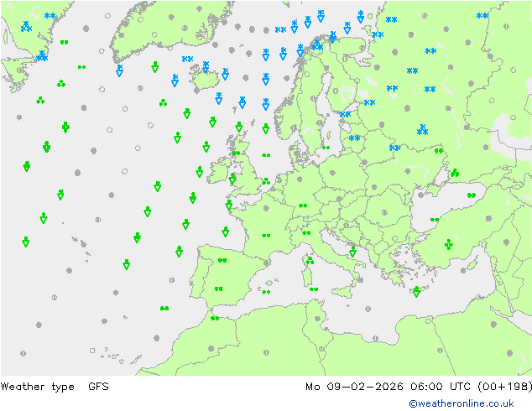Click the "Mo 09-02-2026 06:00 UTC" timestamp

[x=389, y=386]
